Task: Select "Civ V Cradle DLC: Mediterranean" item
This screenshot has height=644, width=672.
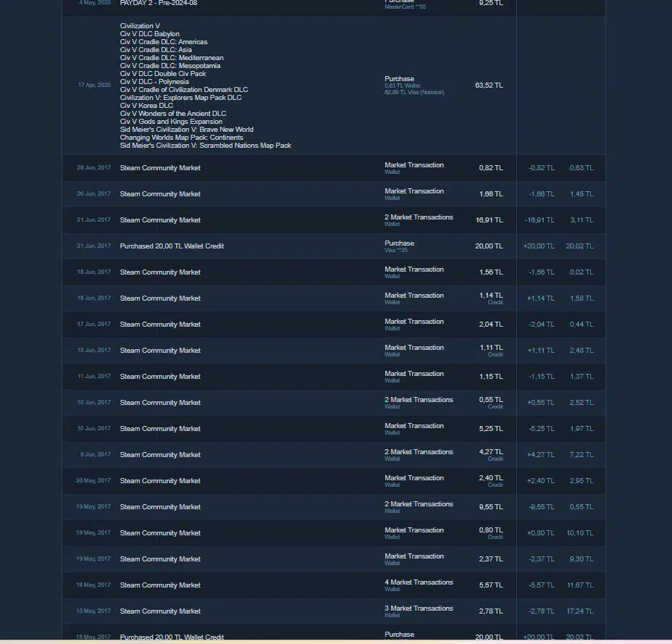Action: [172, 58]
